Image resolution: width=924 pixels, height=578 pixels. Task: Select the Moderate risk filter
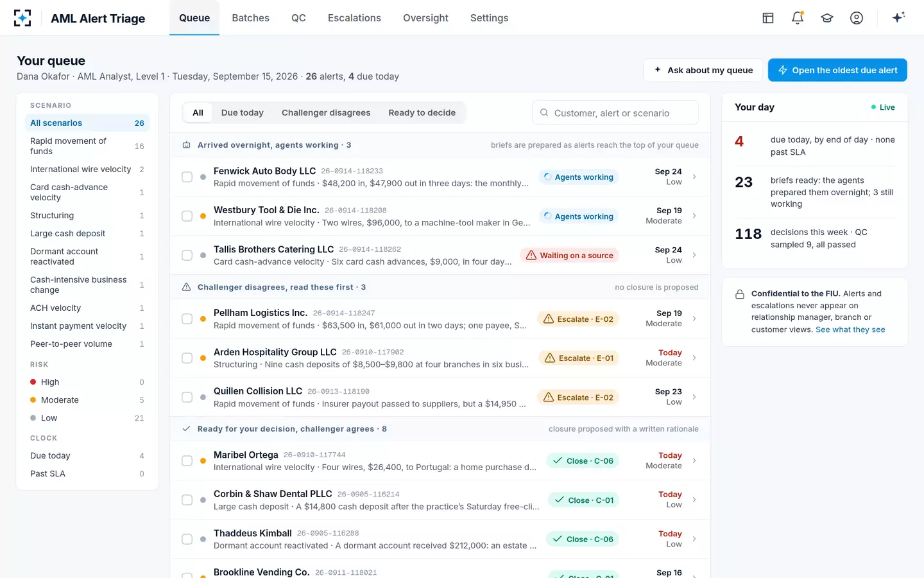point(87,399)
